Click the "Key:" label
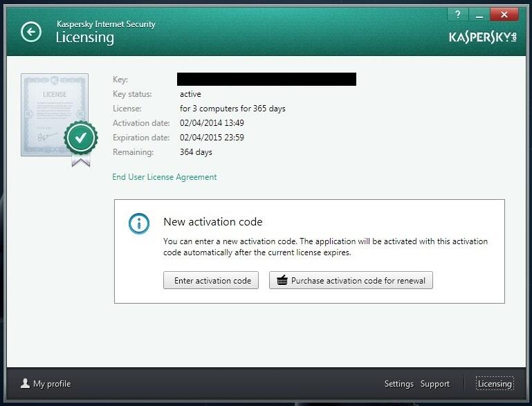 (x=120, y=80)
